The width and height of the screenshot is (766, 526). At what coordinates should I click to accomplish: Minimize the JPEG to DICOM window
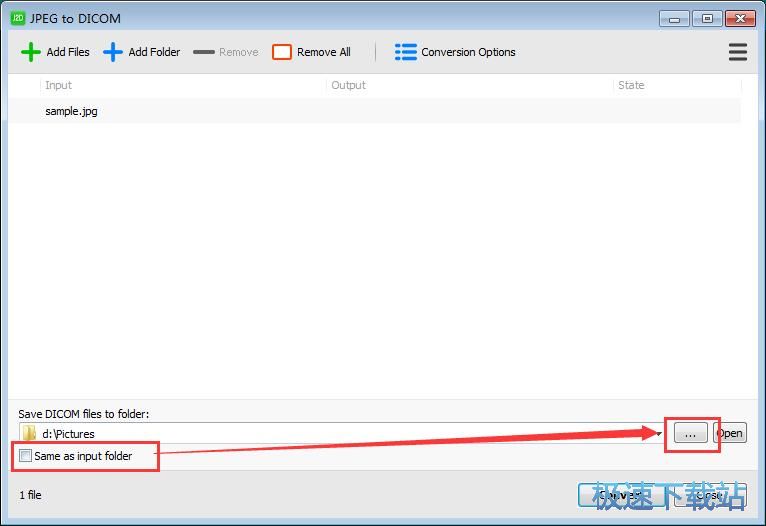pos(674,19)
